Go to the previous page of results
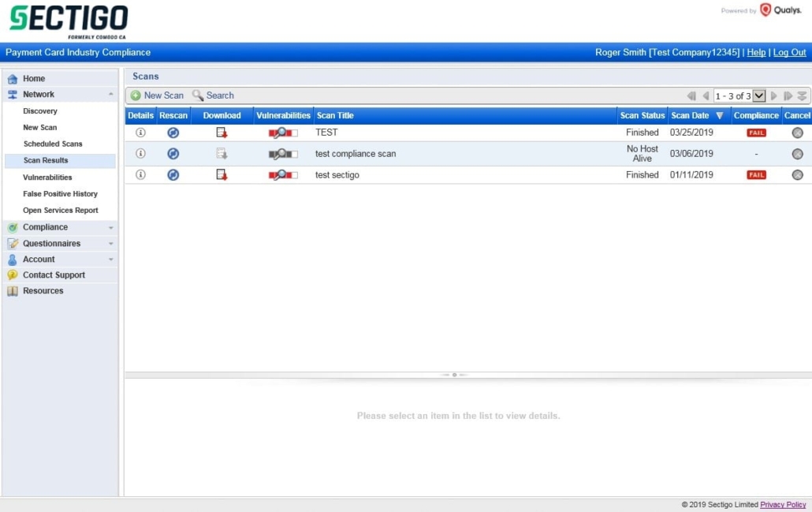Screen dimensions: 812x512 706,96
